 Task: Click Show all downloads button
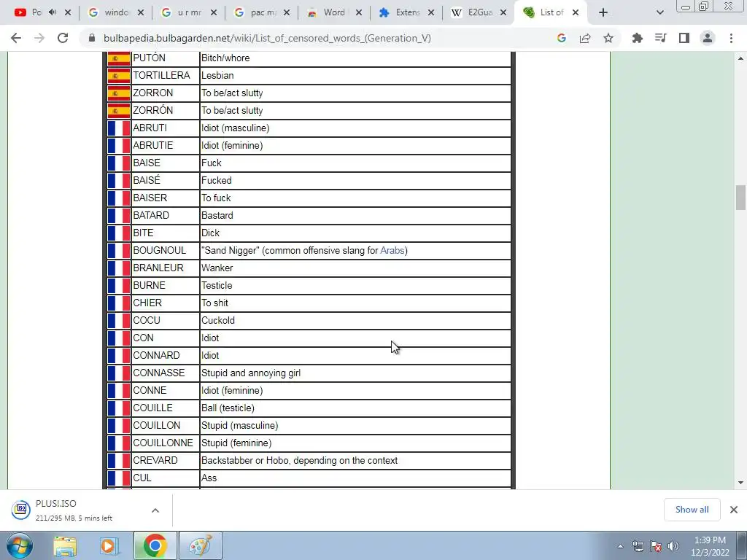point(692,510)
